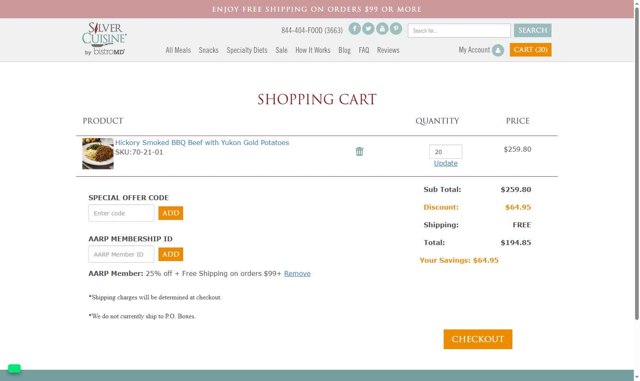This screenshot has height=381, width=640.
Task: Click the Shipping FREE value
Action: (522, 225)
